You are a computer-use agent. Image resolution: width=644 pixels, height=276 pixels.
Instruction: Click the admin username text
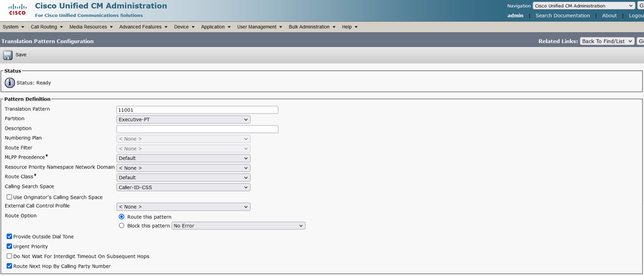516,15
